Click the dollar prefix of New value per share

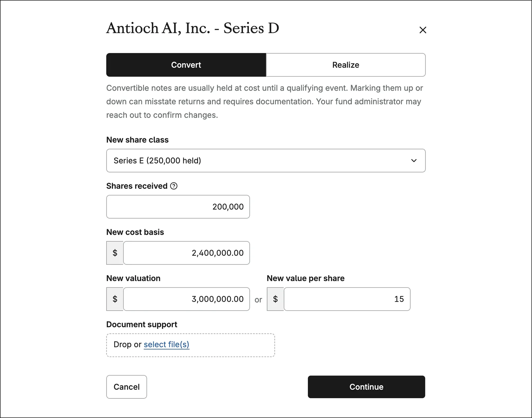tap(275, 299)
